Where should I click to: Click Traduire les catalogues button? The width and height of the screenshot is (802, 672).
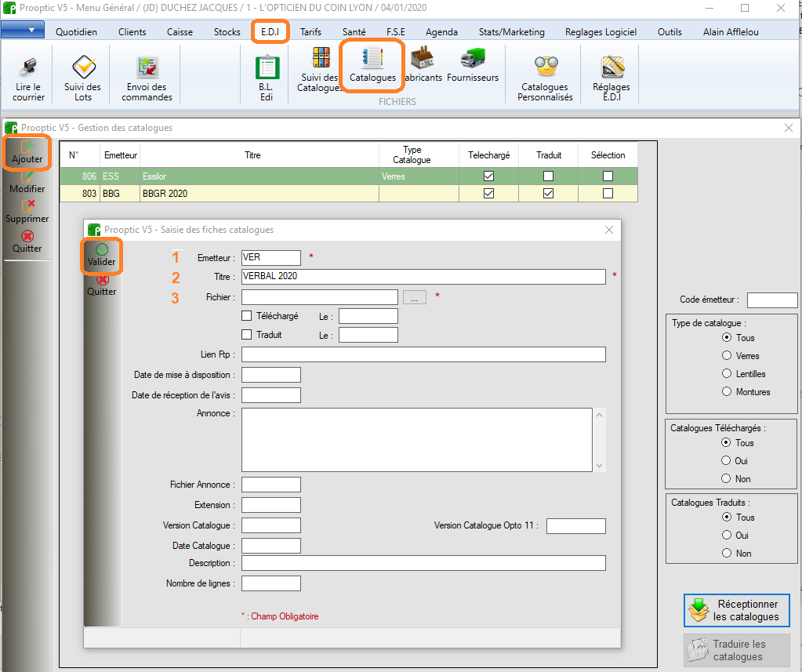736,650
